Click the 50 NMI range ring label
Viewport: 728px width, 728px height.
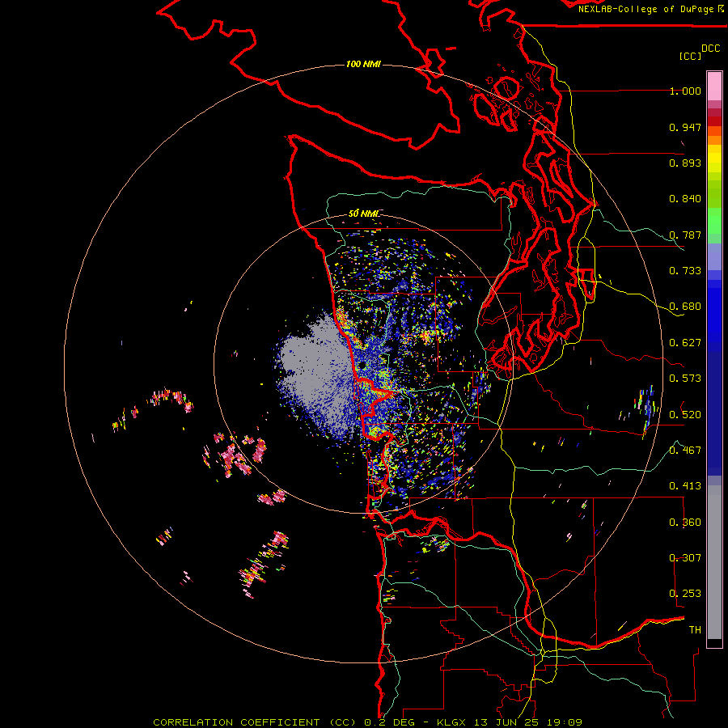tap(363, 214)
